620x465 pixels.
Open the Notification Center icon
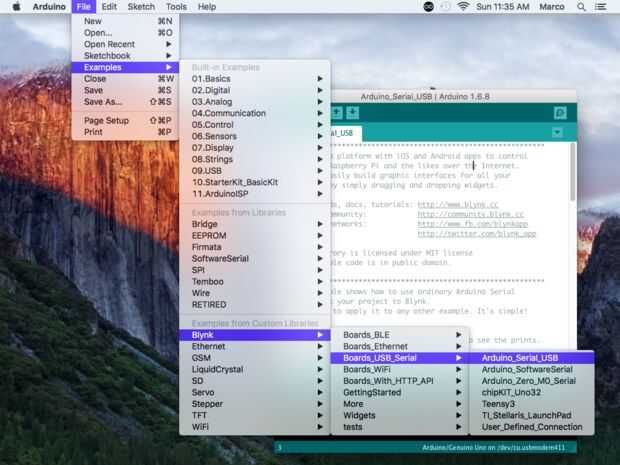600,7
